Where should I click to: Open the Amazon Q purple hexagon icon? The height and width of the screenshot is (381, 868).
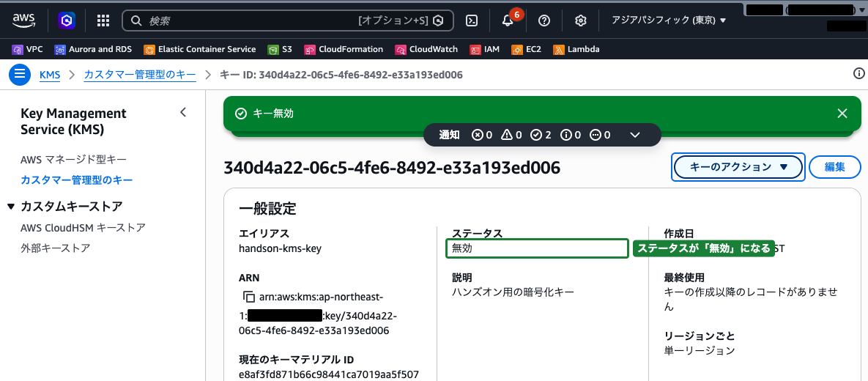67,21
